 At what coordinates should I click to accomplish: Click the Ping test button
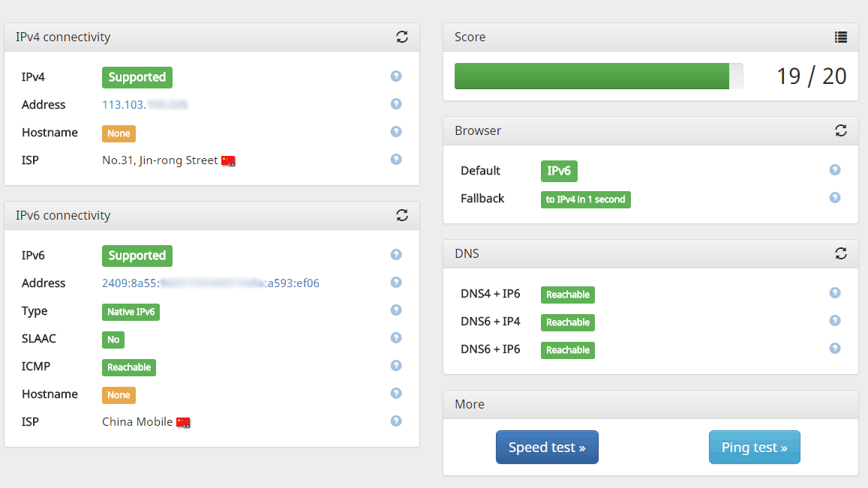754,448
